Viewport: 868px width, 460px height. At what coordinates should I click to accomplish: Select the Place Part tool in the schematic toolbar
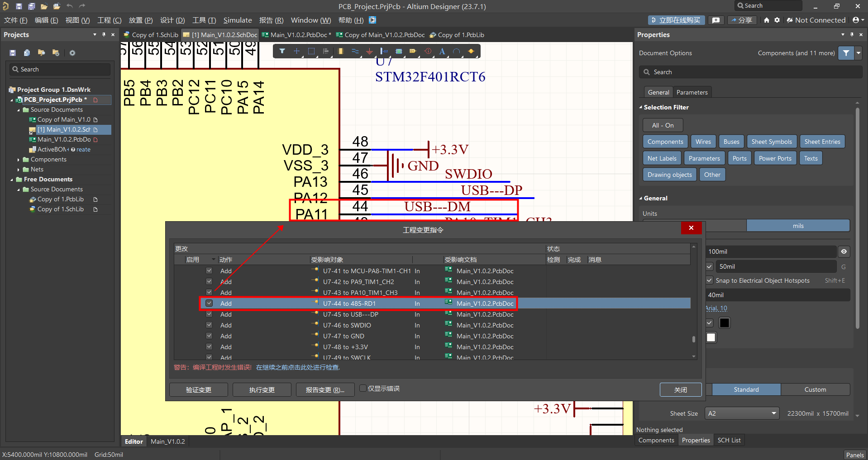[340, 51]
